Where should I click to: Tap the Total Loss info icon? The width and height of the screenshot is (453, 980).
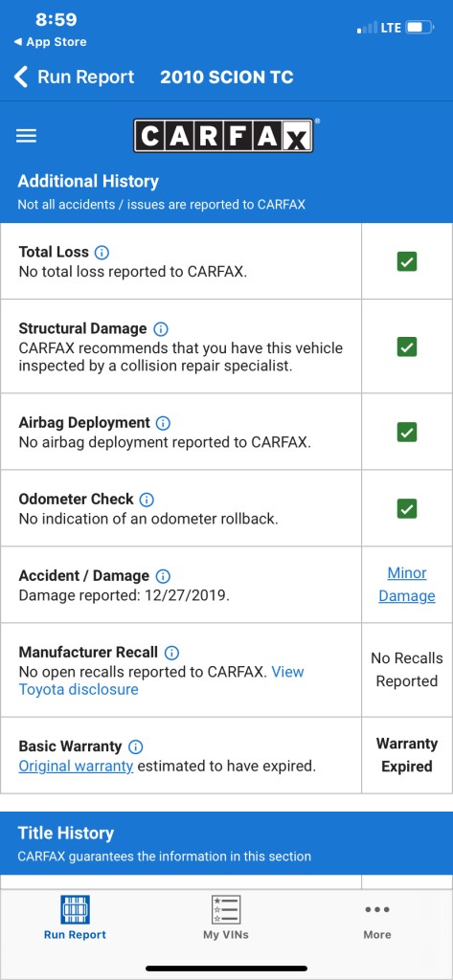point(102,253)
